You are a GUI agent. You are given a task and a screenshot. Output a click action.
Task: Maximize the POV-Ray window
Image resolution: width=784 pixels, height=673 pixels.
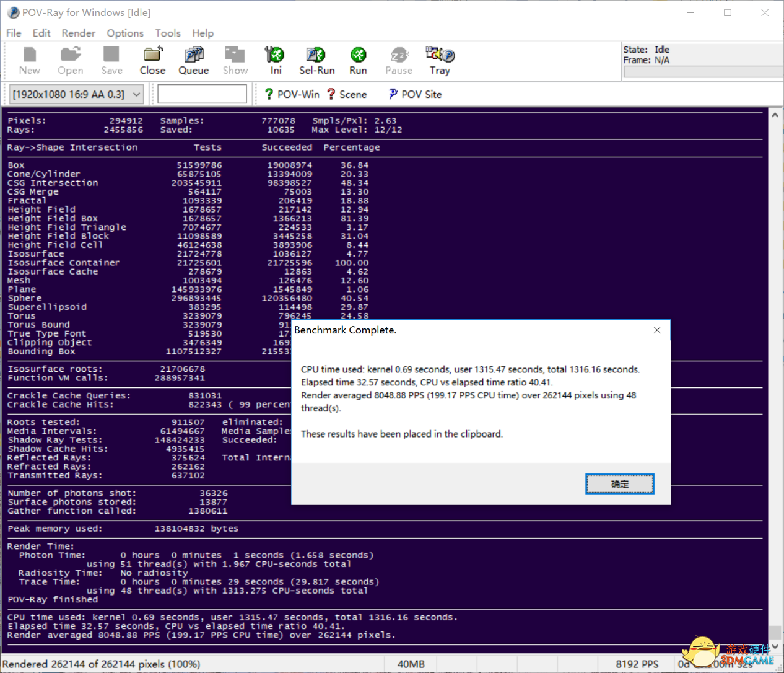pos(728,12)
